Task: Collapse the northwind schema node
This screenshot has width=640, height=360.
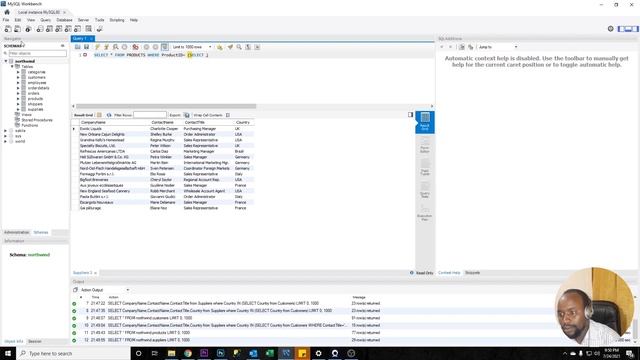Action: (x=6, y=61)
